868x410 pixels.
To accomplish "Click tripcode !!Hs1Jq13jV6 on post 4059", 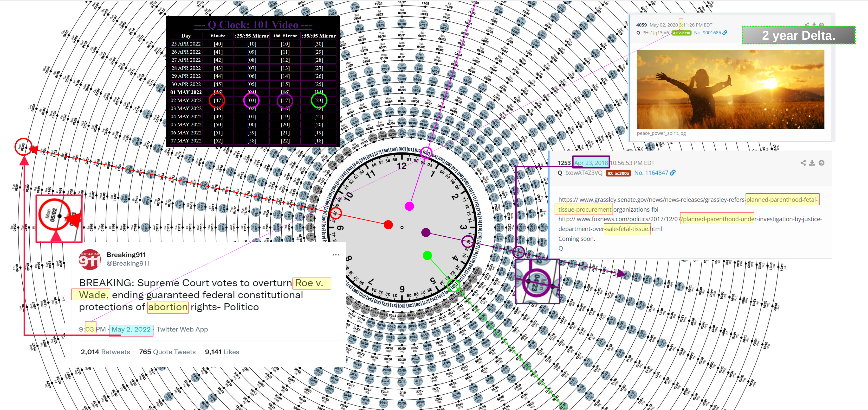I will [655, 33].
